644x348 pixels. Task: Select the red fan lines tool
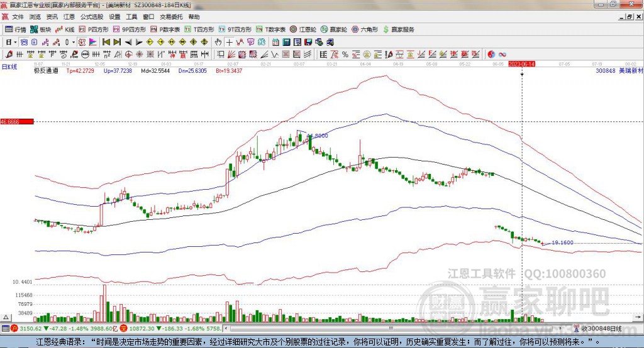click(x=231, y=54)
